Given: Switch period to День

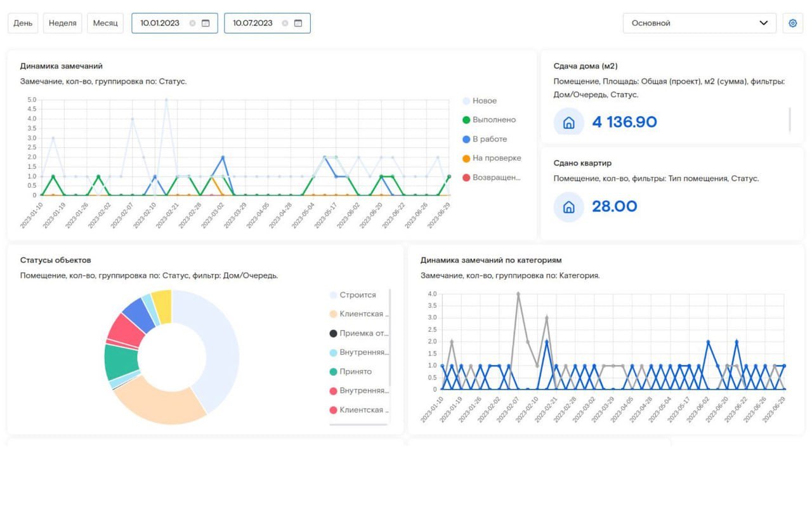Looking at the screenshot, I should click(23, 23).
